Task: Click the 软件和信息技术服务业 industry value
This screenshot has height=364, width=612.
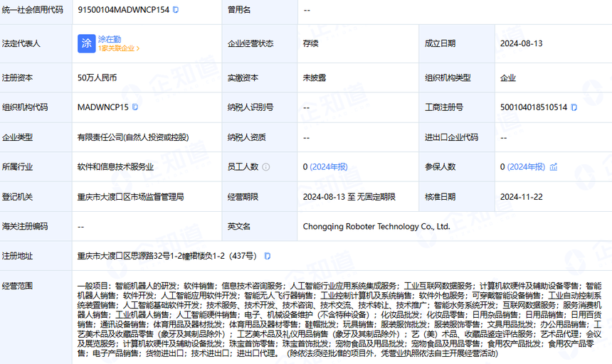Action: [115, 167]
